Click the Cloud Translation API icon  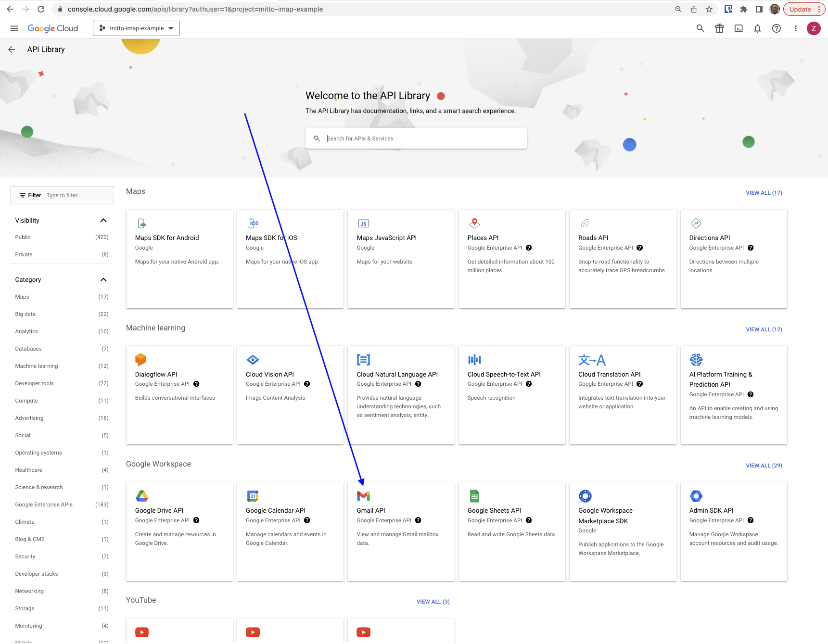(x=592, y=360)
